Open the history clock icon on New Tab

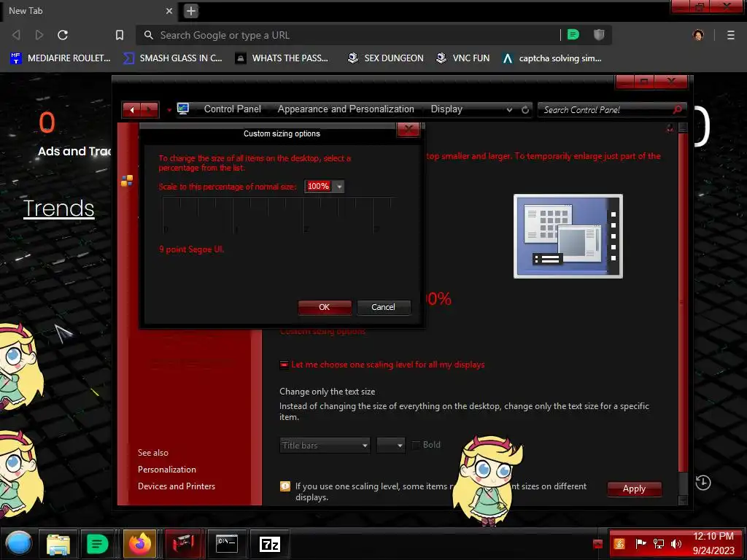click(703, 483)
